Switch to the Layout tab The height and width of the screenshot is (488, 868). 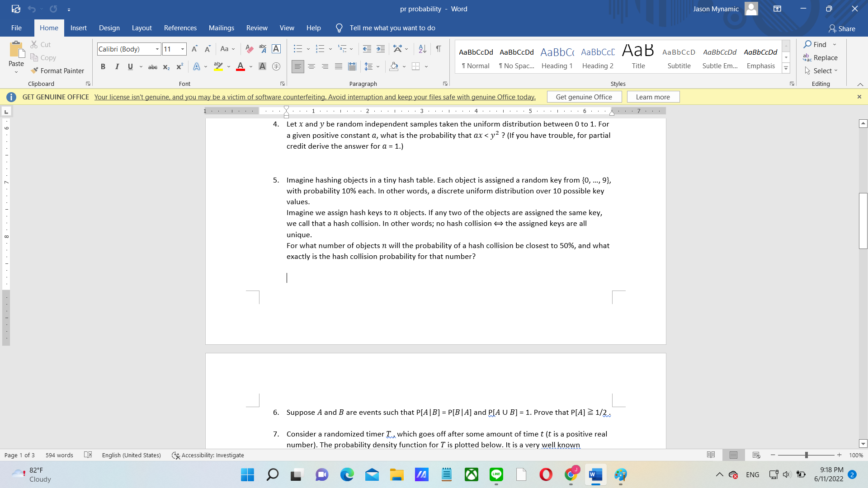pos(142,28)
